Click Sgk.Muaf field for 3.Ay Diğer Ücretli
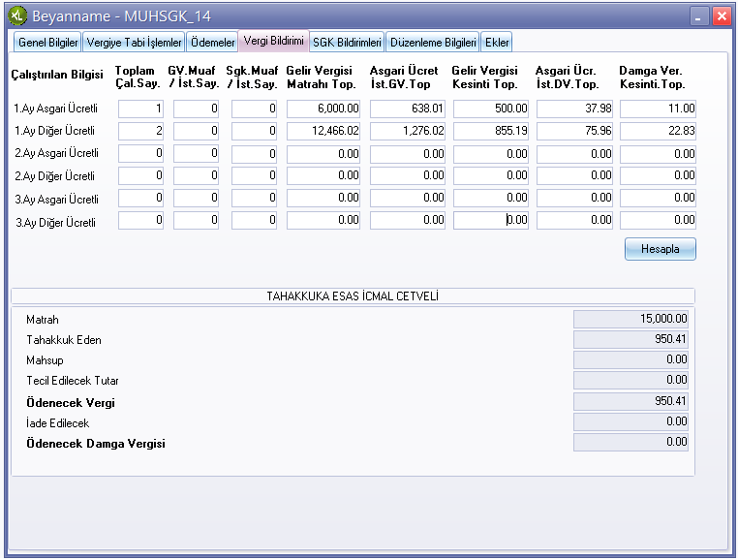The width and height of the screenshot is (738, 560). pos(254,220)
